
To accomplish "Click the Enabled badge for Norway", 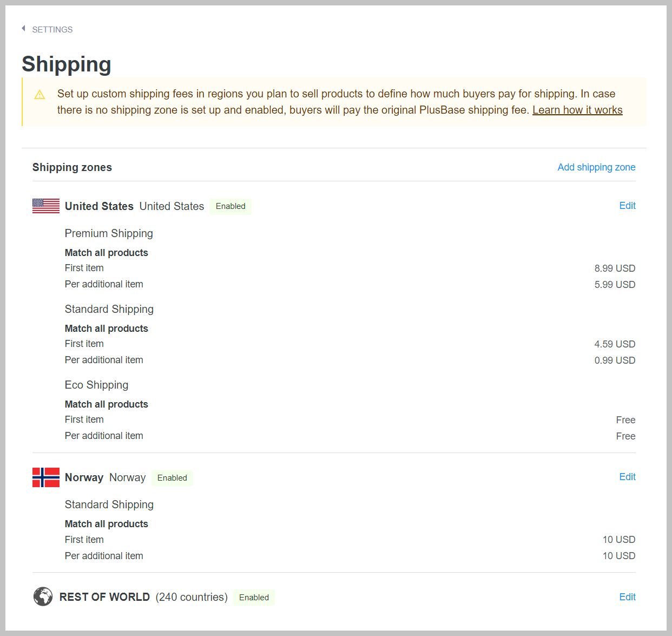I will [x=172, y=478].
